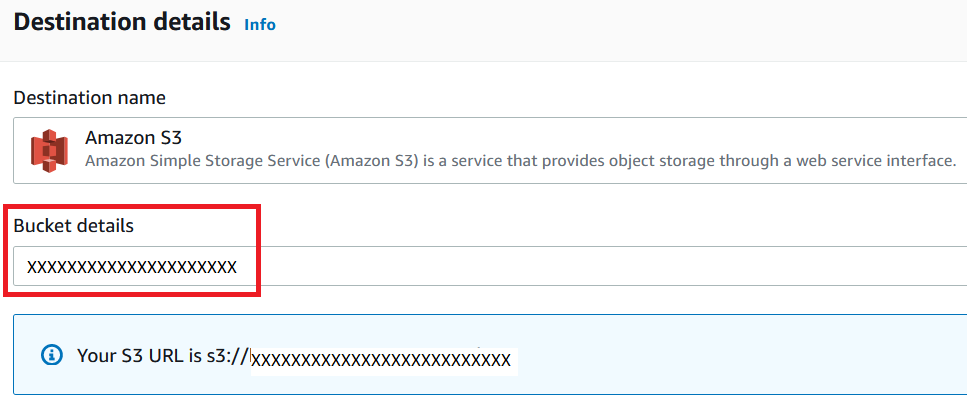Click the masked S3 URL value
This screenshot has width=967, height=414.
[381, 359]
